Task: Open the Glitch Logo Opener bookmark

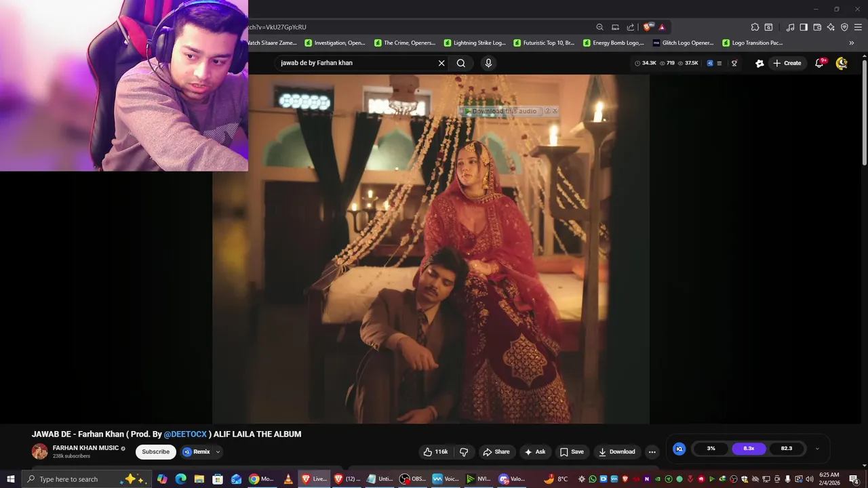Action: click(x=684, y=43)
